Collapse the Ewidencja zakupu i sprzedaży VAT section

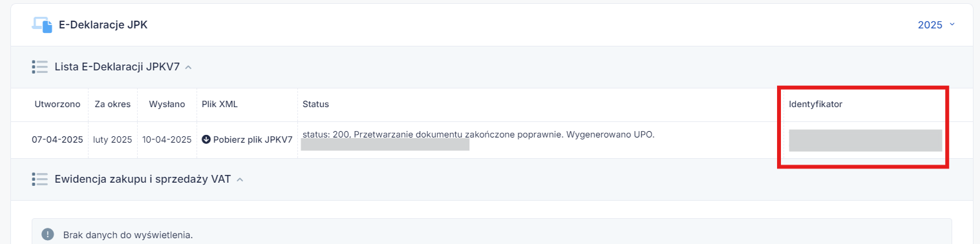(x=240, y=180)
